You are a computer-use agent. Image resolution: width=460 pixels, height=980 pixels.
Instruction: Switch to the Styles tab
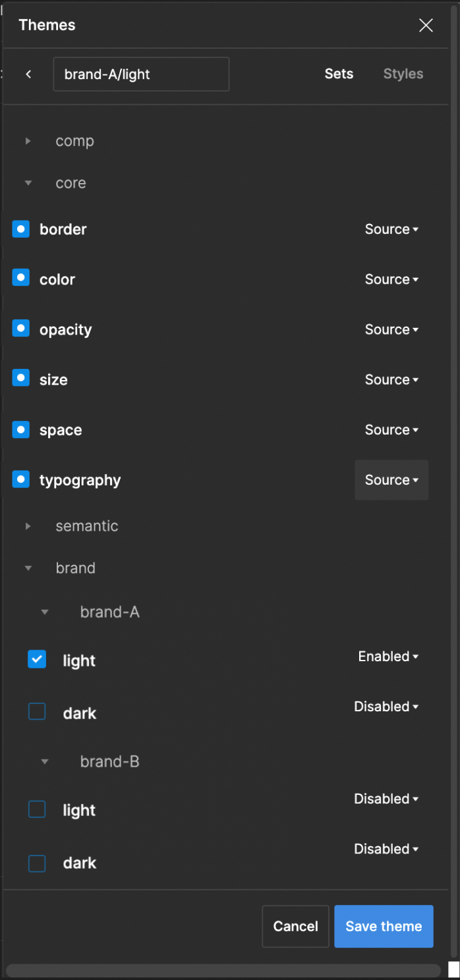(x=403, y=74)
